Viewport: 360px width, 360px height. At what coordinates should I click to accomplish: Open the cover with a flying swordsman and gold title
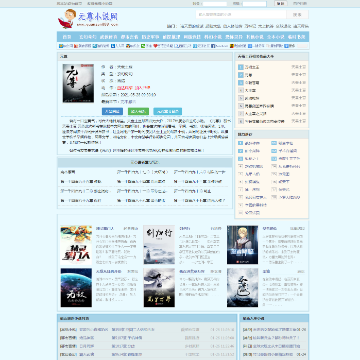(159, 287)
